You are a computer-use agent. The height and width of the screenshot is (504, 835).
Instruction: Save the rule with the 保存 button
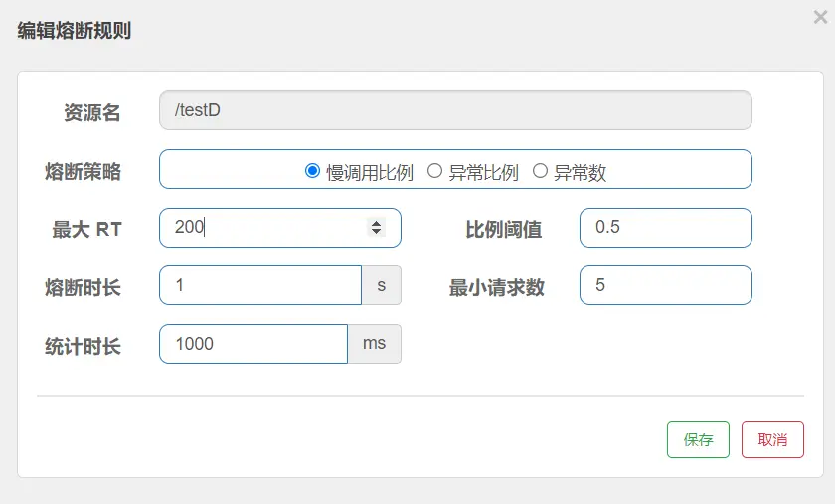[x=698, y=440]
